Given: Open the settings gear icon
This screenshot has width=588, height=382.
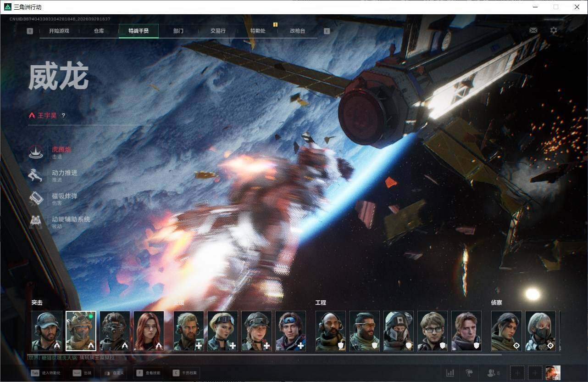Looking at the screenshot, I should coord(554,31).
